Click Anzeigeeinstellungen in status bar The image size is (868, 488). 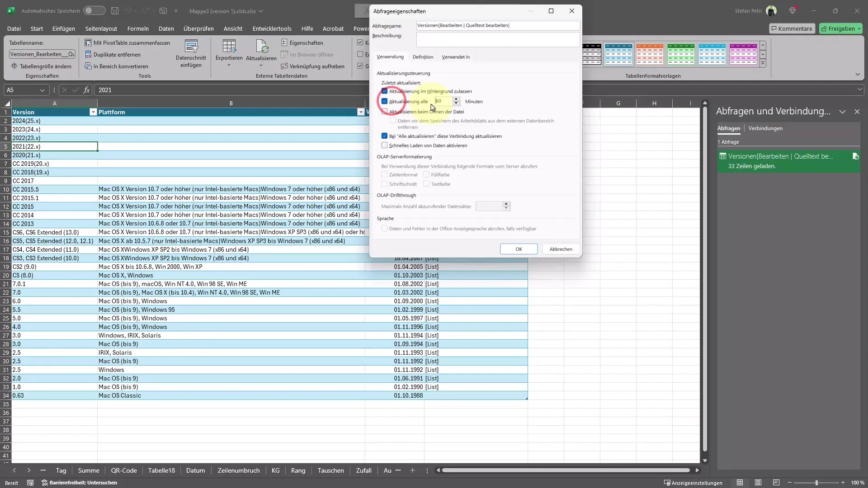coord(693,483)
